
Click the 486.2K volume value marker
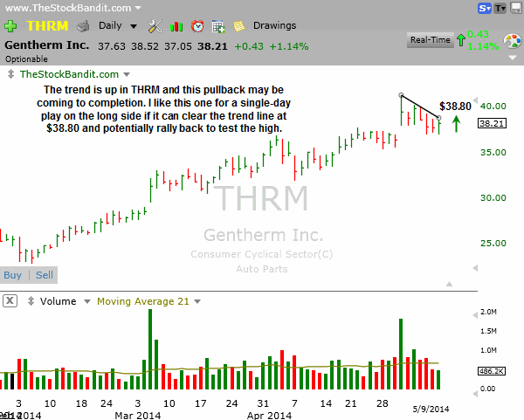click(492, 371)
